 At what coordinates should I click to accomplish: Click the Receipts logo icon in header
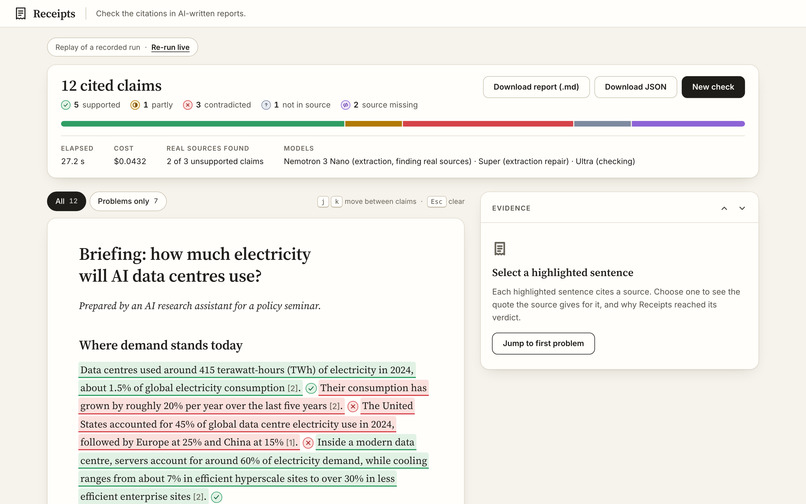pyautogui.click(x=21, y=13)
